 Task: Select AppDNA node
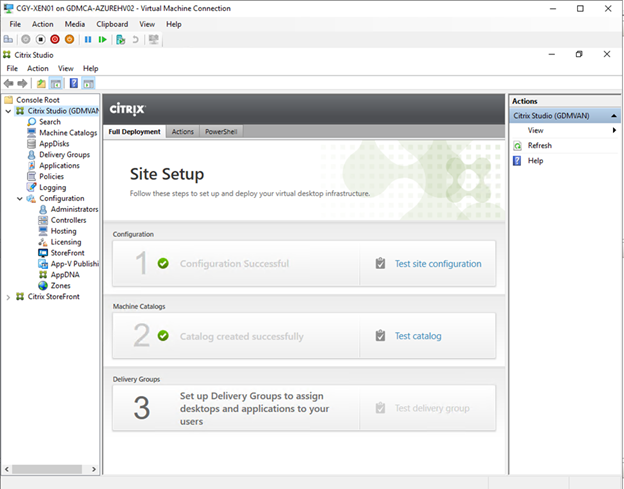click(x=65, y=275)
